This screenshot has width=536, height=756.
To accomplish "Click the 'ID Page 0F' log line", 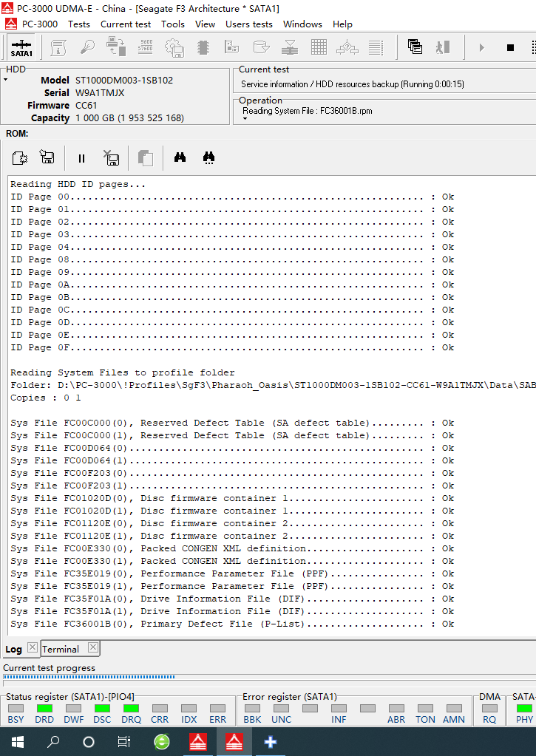I will point(232,347).
